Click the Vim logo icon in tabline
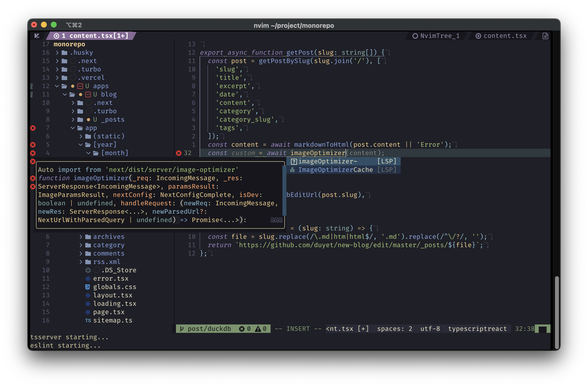The width and height of the screenshot is (588, 387). (37, 36)
